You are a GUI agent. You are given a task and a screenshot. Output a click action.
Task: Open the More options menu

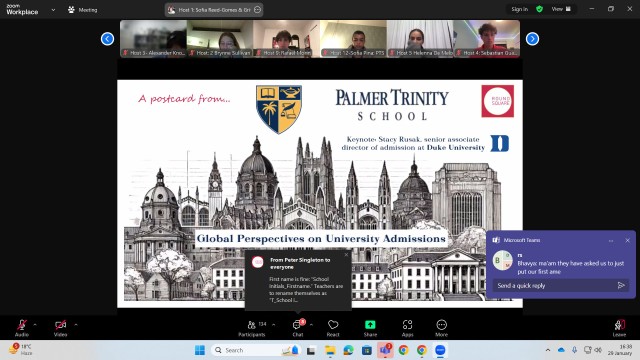point(441,328)
